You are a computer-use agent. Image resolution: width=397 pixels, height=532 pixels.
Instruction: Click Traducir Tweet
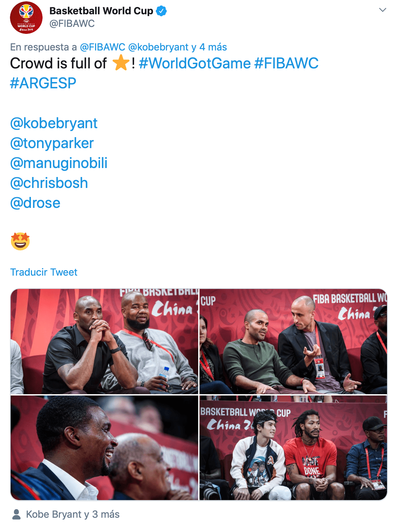coord(44,272)
